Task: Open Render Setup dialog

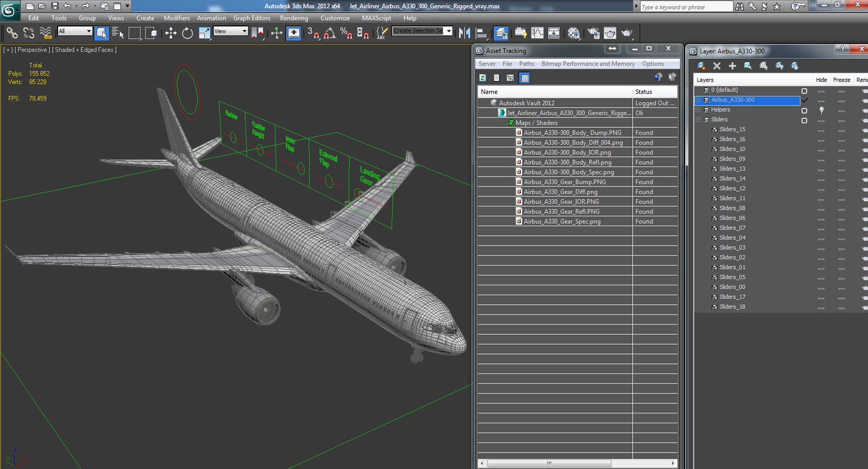Action: (594, 33)
